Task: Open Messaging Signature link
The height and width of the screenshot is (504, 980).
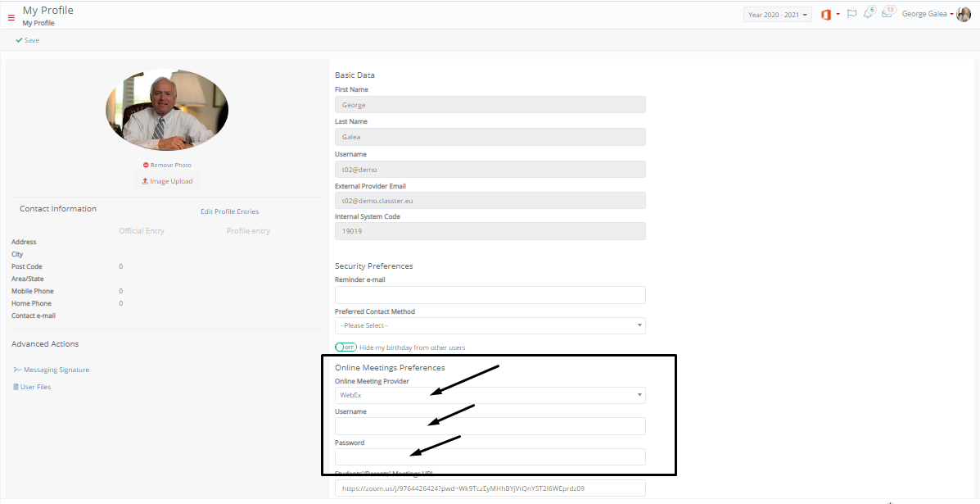Action: click(x=52, y=370)
